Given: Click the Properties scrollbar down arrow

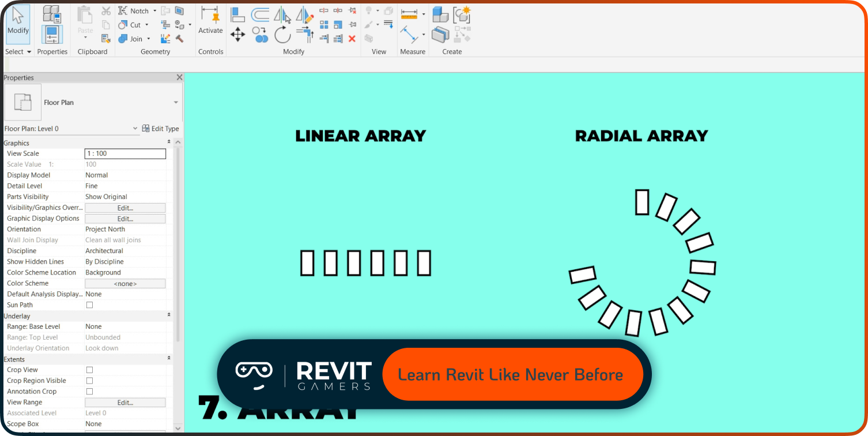Looking at the screenshot, I should (x=178, y=428).
